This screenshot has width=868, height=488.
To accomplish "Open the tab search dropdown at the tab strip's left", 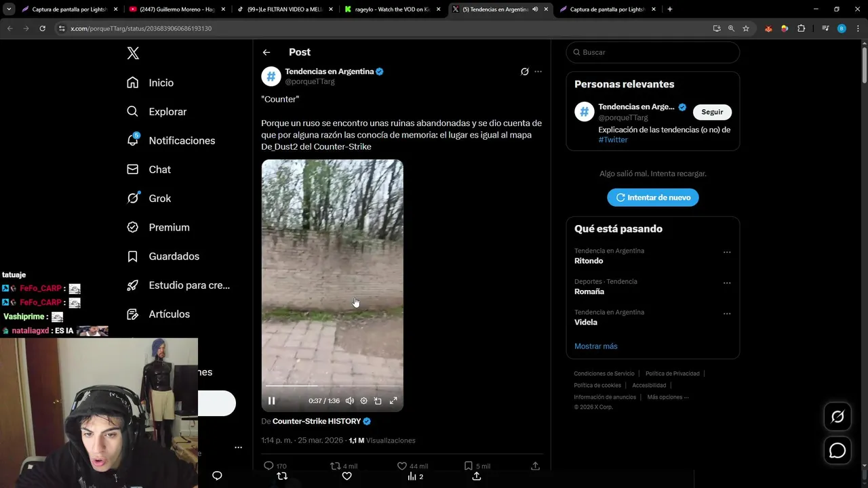I will (9, 9).
